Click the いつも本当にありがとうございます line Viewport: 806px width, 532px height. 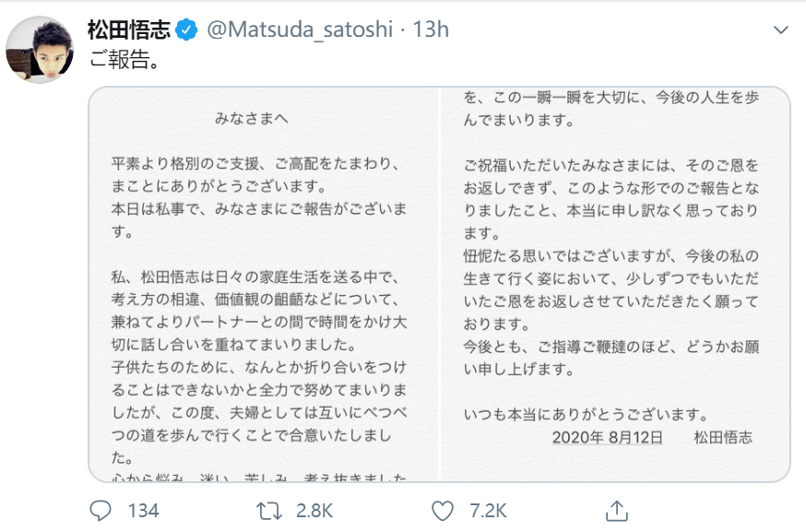coord(586,414)
